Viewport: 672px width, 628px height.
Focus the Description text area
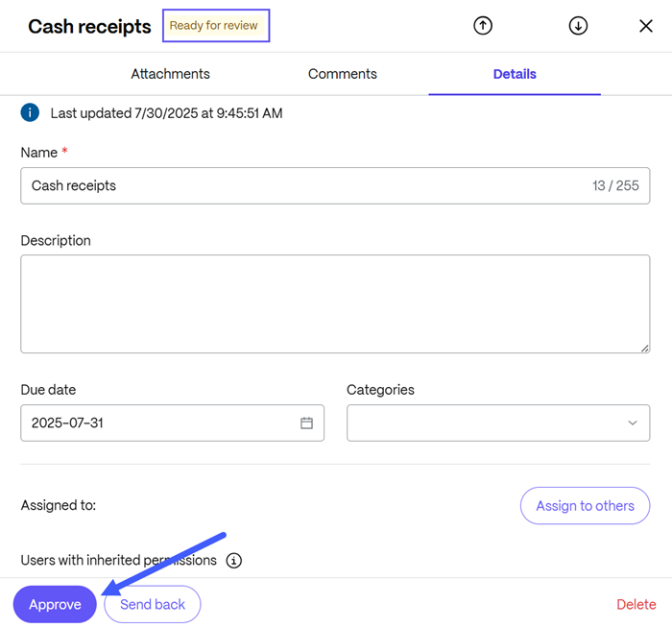click(x=335, y=304)
